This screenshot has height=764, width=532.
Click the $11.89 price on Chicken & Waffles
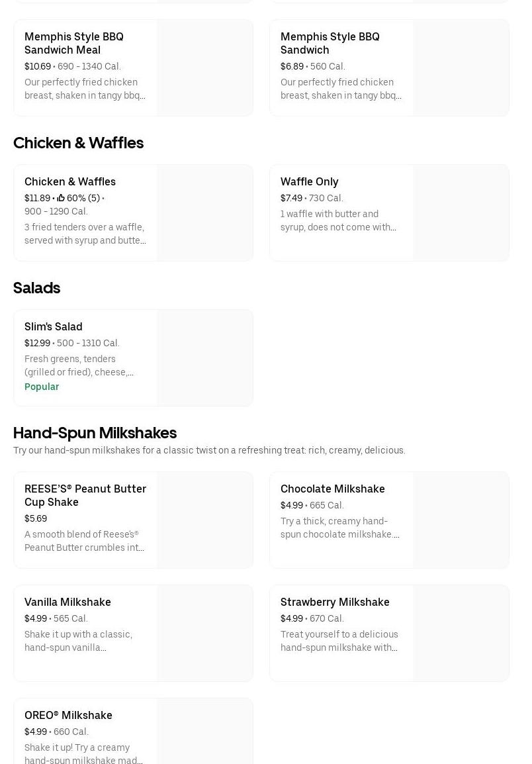37,198
